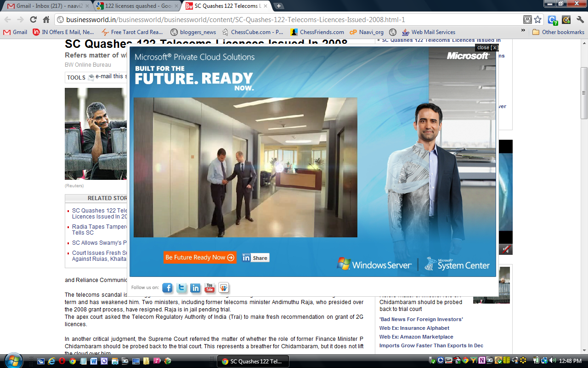
Task: Open the volume icon in system tray
Action: coord(553,360)
